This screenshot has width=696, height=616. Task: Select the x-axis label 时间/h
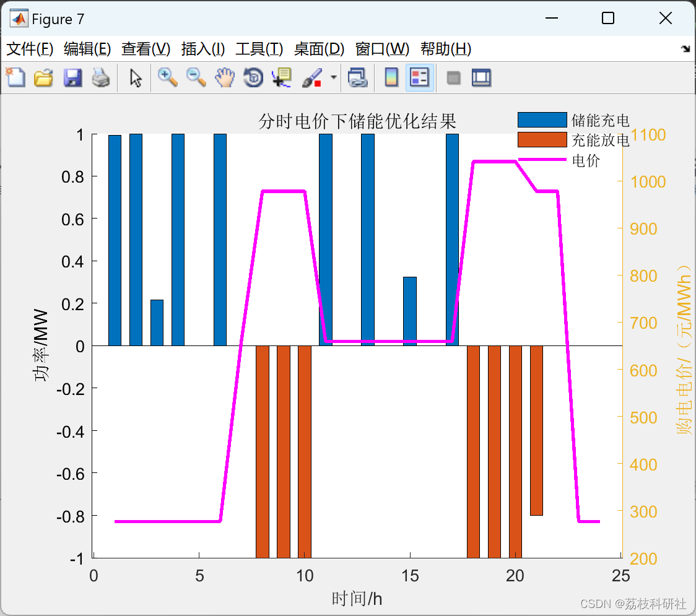pos(357,599)
